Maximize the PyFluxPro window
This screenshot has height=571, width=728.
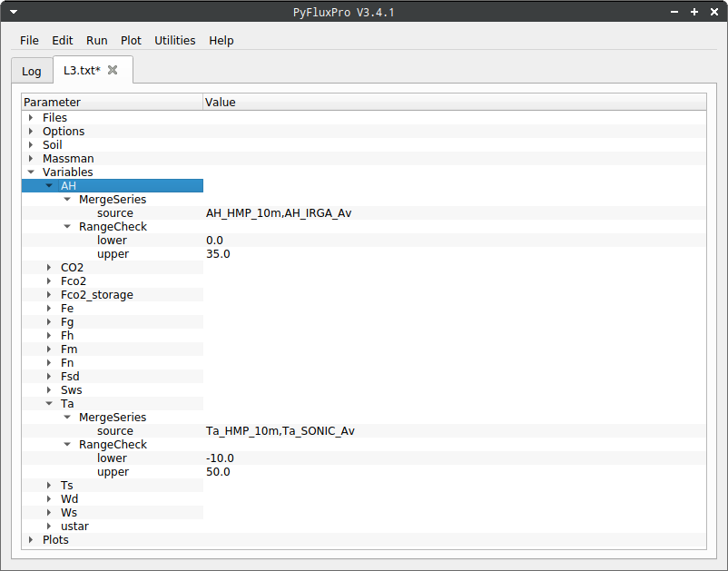694,12
